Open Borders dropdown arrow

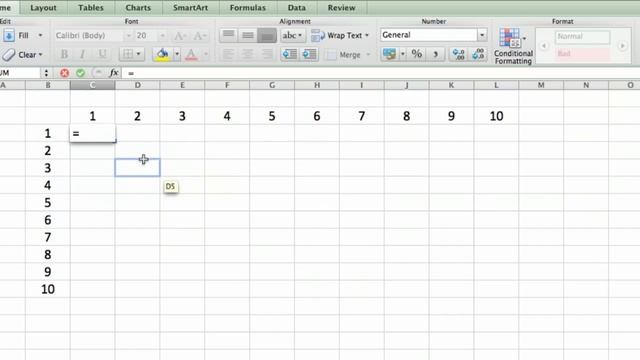coord(138,54)
